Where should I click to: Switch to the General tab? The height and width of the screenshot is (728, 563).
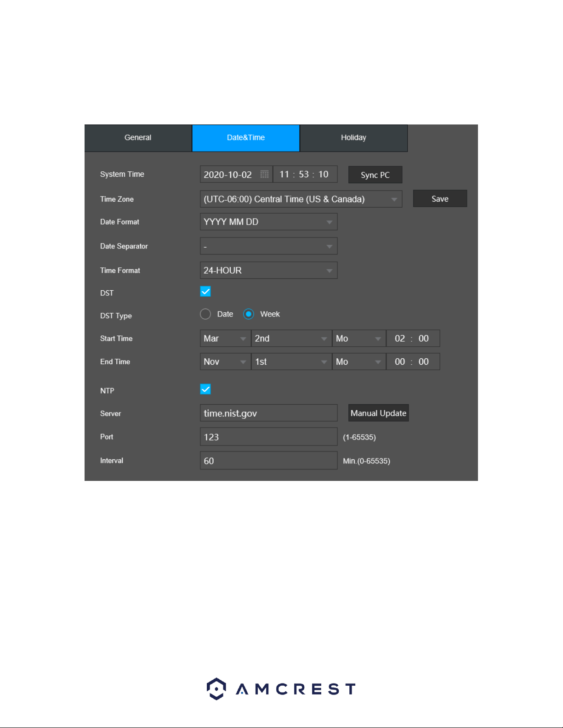(x=138, y=138)
